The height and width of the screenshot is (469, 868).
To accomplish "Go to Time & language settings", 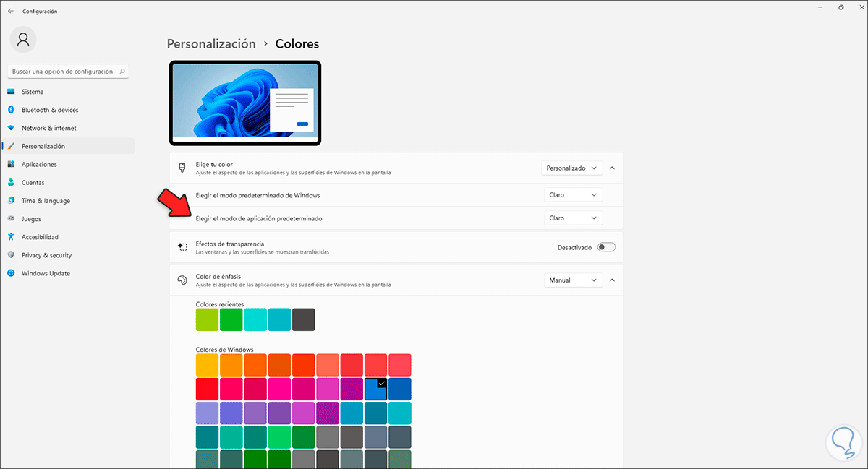I will click(46, 201).
